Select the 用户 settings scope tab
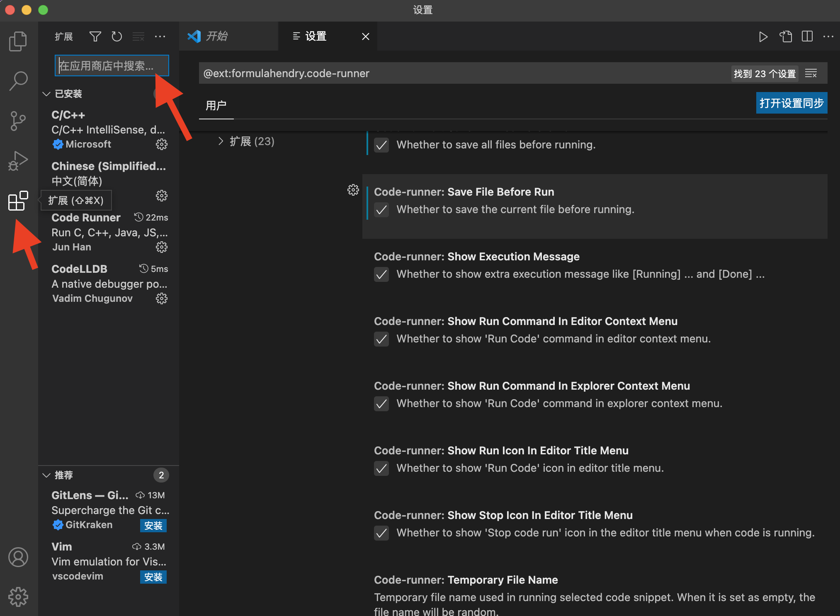The width and height of the screenshot is (840, 616). click(x=216, y=105)
